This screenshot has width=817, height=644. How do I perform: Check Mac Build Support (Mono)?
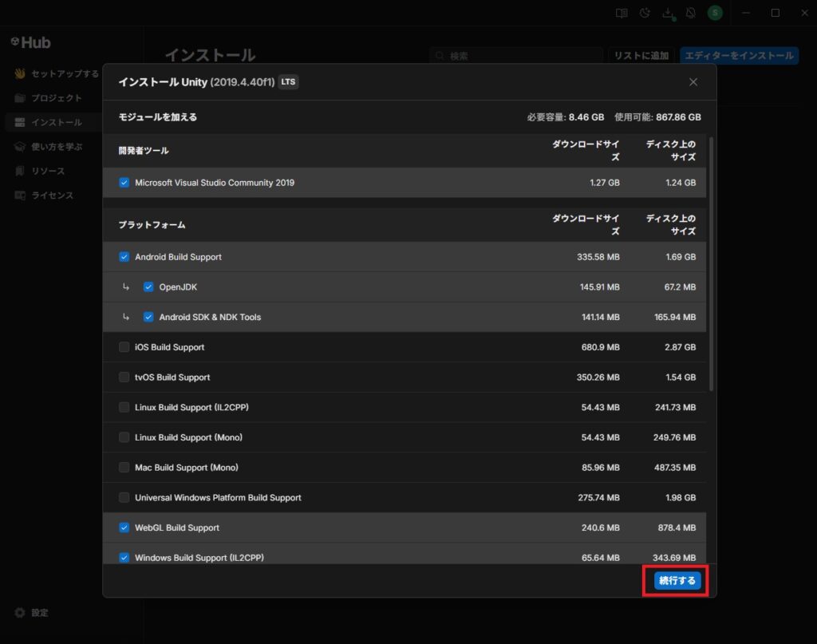124,468
